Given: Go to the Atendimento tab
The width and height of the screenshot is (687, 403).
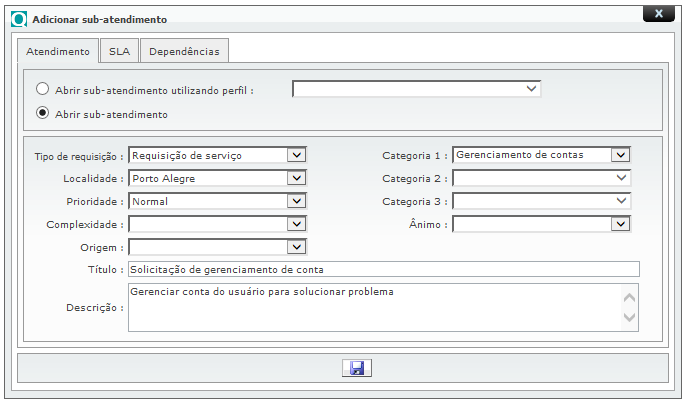Looking at the screenshot, I should (x=57, y=50).
